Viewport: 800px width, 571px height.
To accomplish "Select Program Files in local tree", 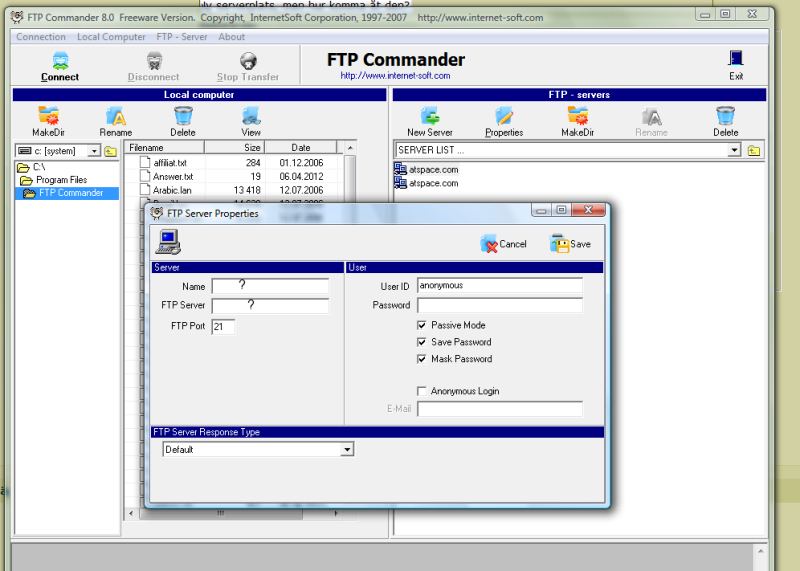I will pos(54,180).
